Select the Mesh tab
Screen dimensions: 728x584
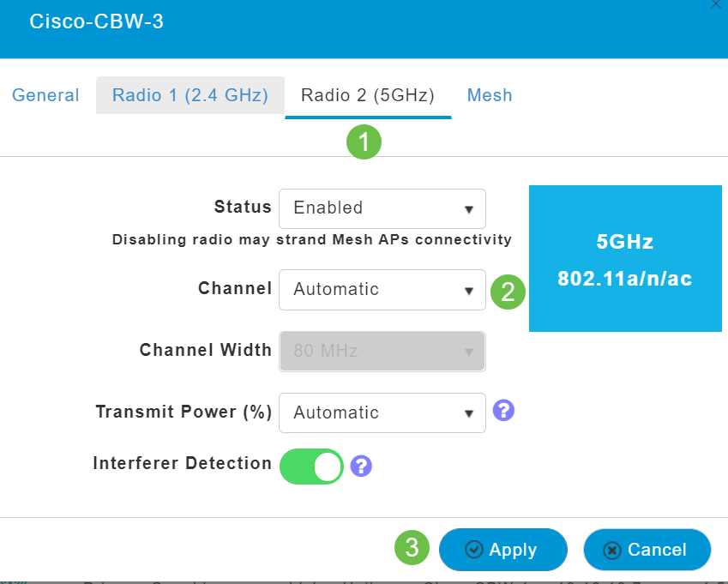click(x=490, y=95)
